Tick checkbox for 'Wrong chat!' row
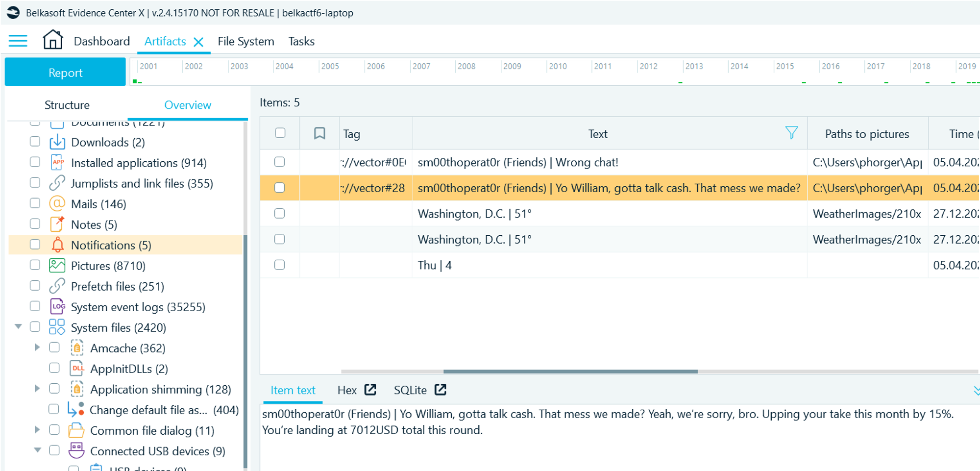Screen dimensions: 980x471 (280, 162)
